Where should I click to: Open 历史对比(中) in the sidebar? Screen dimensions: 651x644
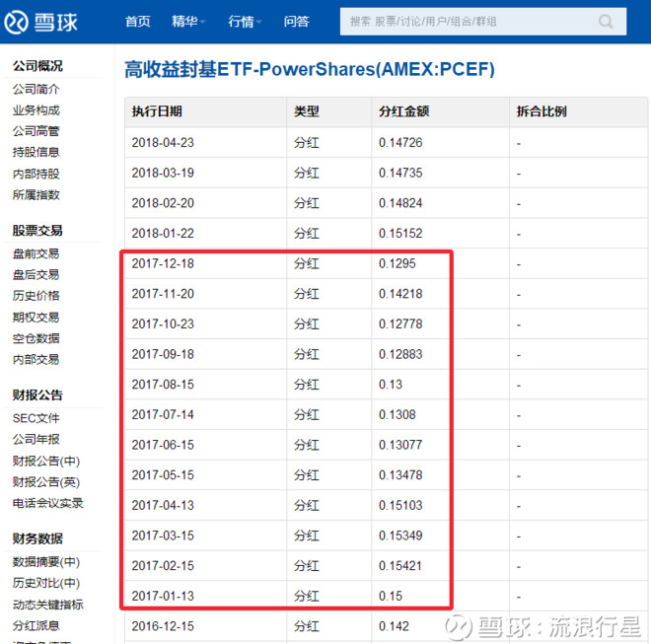click(46, 583)
